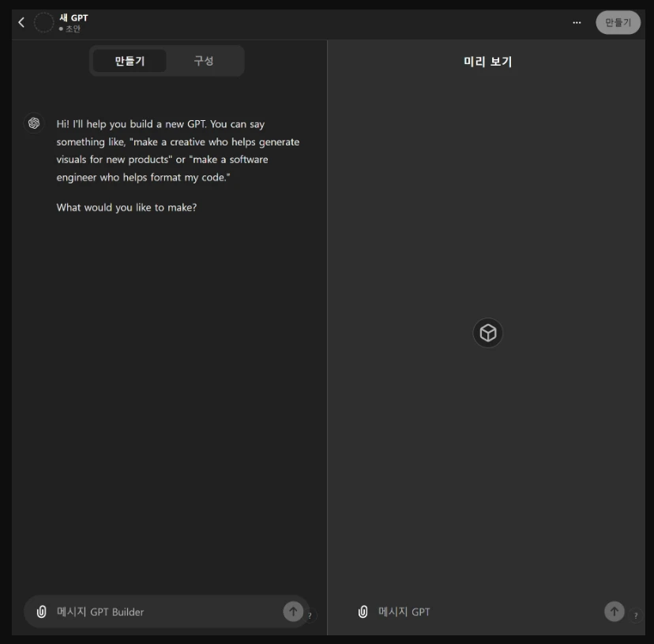This screenshot has height=644, width=654.
Task: Click the back arrow beside 새 GPT
Action: 21,22
